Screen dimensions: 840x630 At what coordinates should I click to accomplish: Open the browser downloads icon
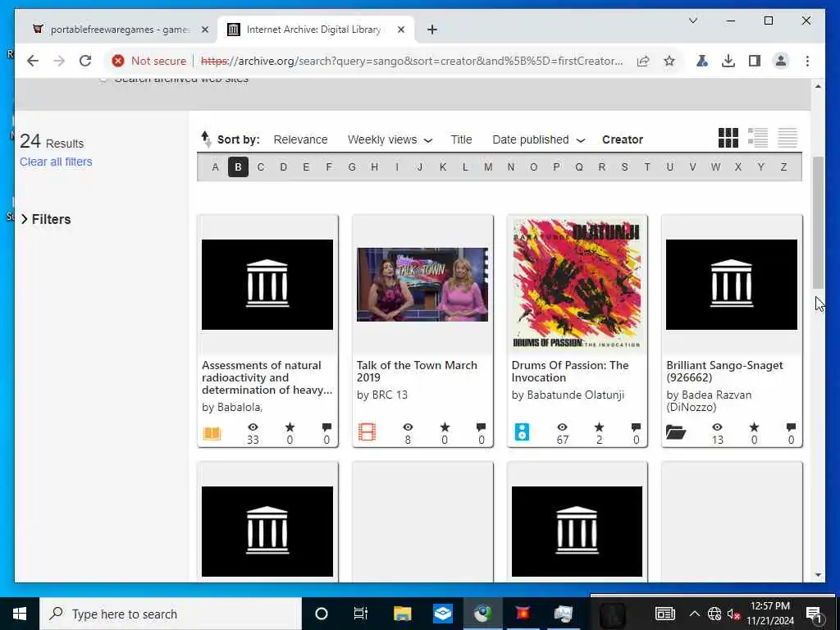pos(728,61)
